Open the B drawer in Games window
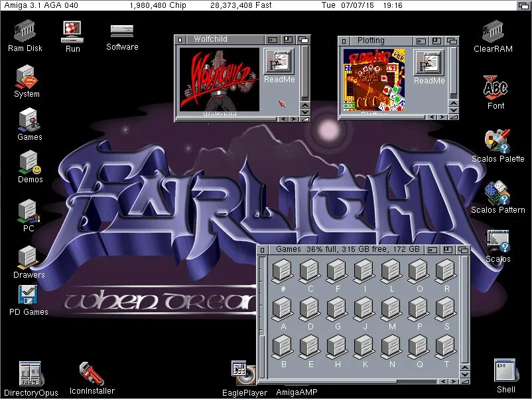The width and height of the screenshot is (532, 399). [x=283, y=351]
